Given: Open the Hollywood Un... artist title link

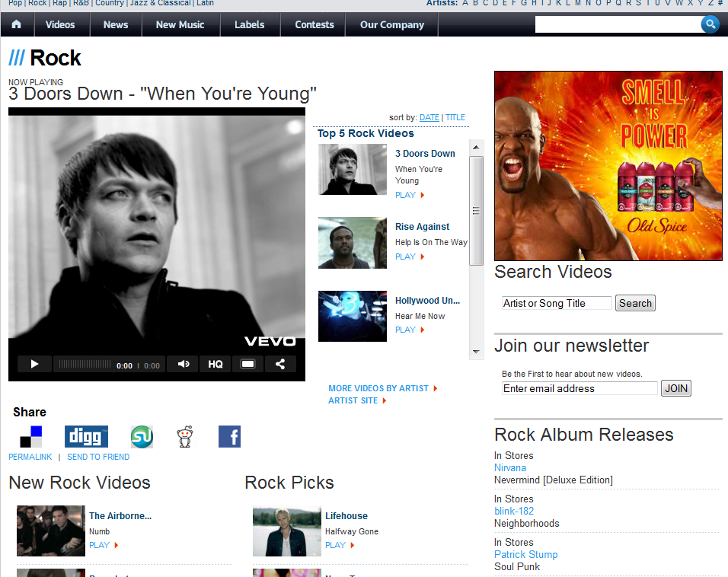Looking at the screenshot, I should (427, 301).
